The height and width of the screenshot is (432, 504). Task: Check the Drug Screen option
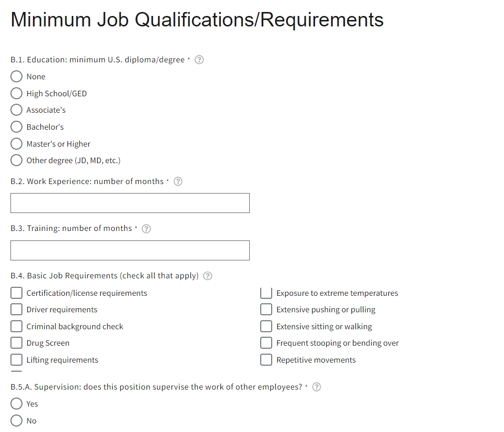pyautogui.click(x=17, y=343)
